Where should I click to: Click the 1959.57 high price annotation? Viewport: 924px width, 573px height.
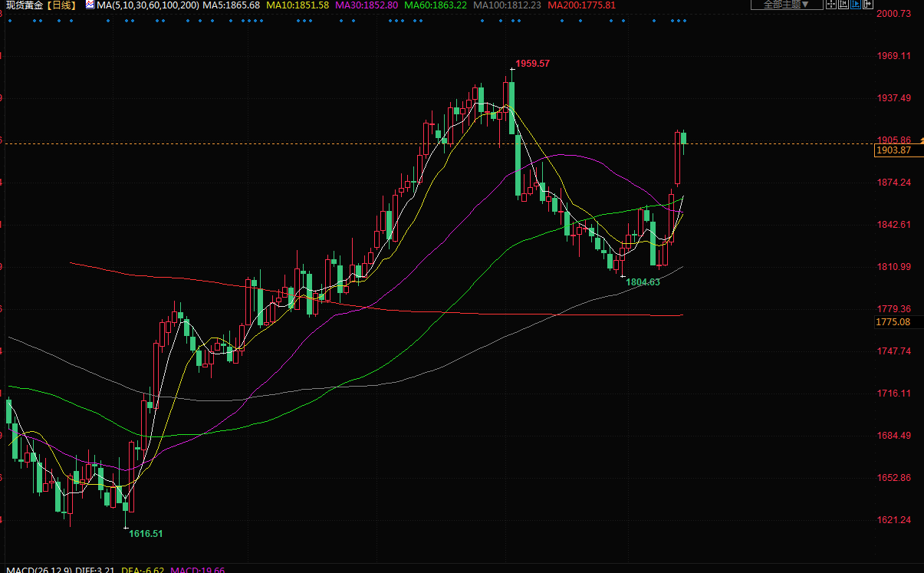pyautogui.click(x=532, y=64)
